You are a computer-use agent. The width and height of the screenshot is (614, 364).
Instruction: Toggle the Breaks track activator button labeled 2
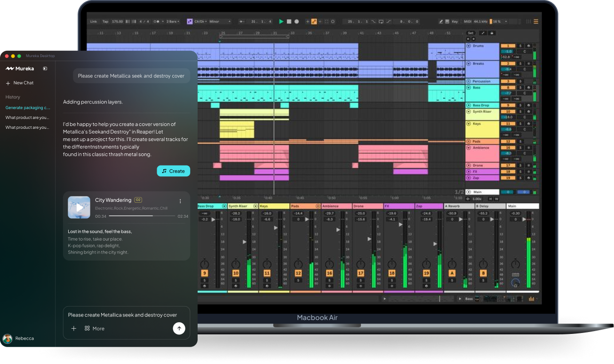(508, 63)
